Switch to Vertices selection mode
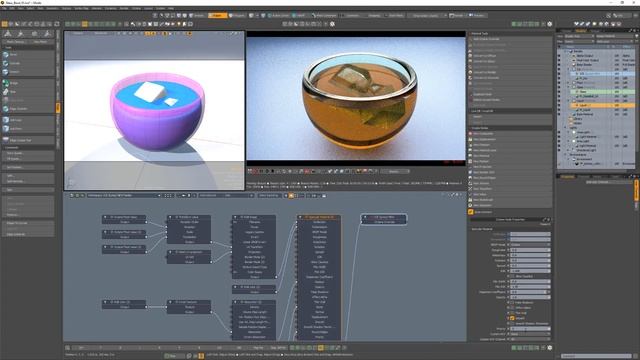The width and height of the screenshot is (640, 360). 196,16
